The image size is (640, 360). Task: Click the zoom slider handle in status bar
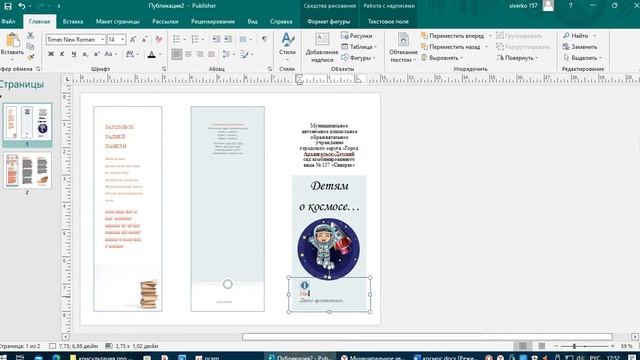tap(574, 346)
